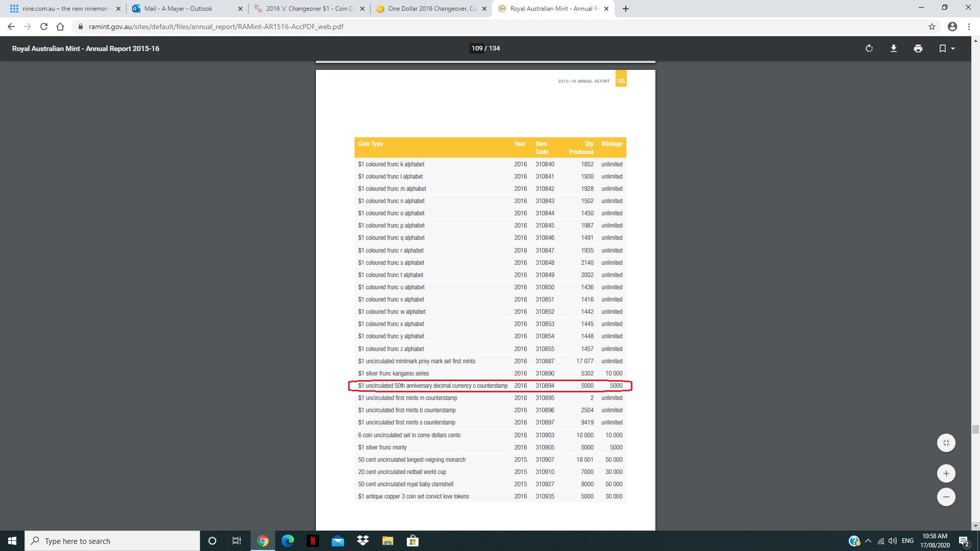Select the Royal Australian Mint tab
The image size is (980, 551).
tap(553, 9)
